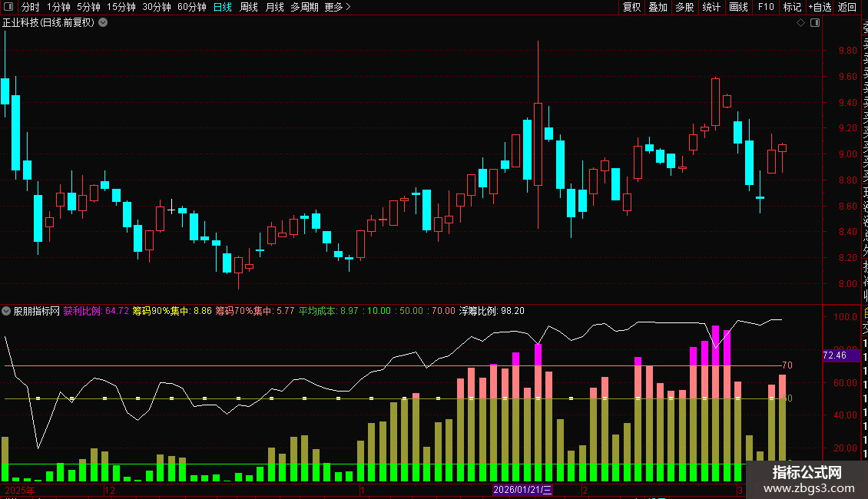This screenshot has width=868, height=499.
Task: Click 筹码70%集中: 5.77 label
Action: pyautogui.click(x=255, y=311)
